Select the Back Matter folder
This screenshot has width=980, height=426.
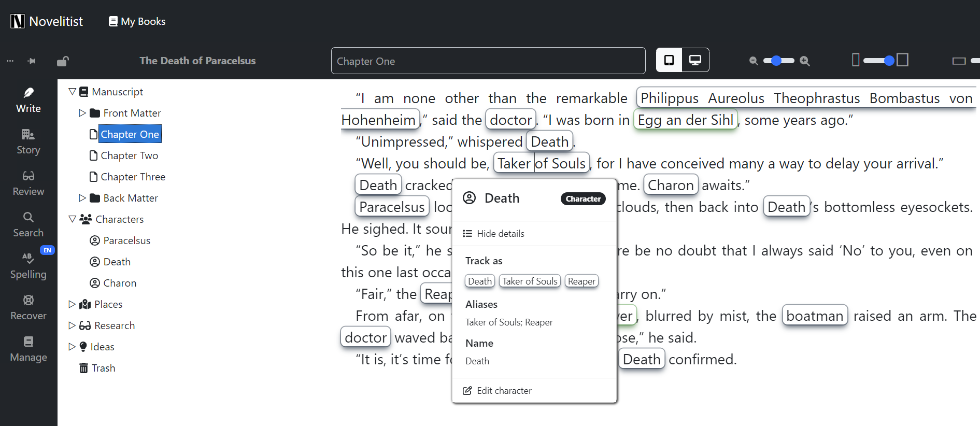coord(124,198)
